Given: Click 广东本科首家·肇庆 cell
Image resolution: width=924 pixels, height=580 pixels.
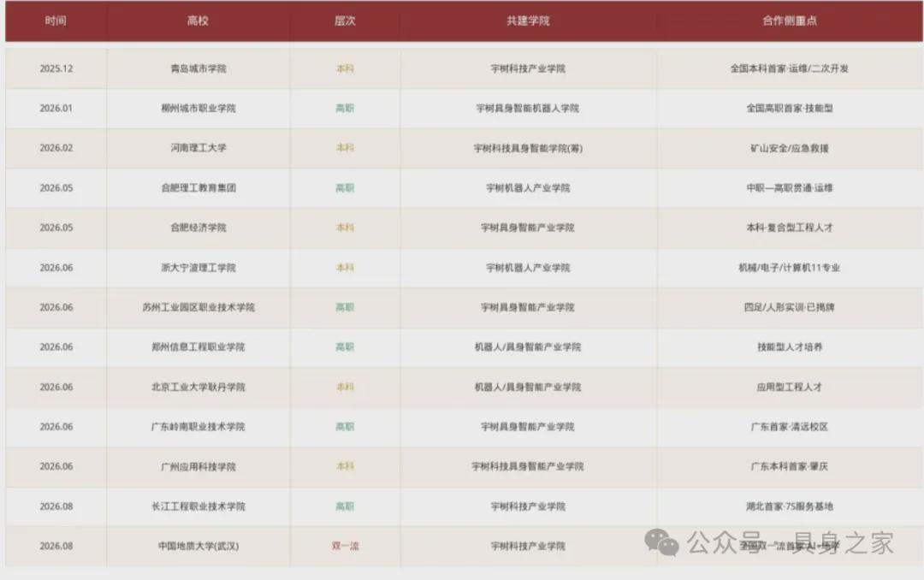Looking at the screenshot, I should click(790, 467).
